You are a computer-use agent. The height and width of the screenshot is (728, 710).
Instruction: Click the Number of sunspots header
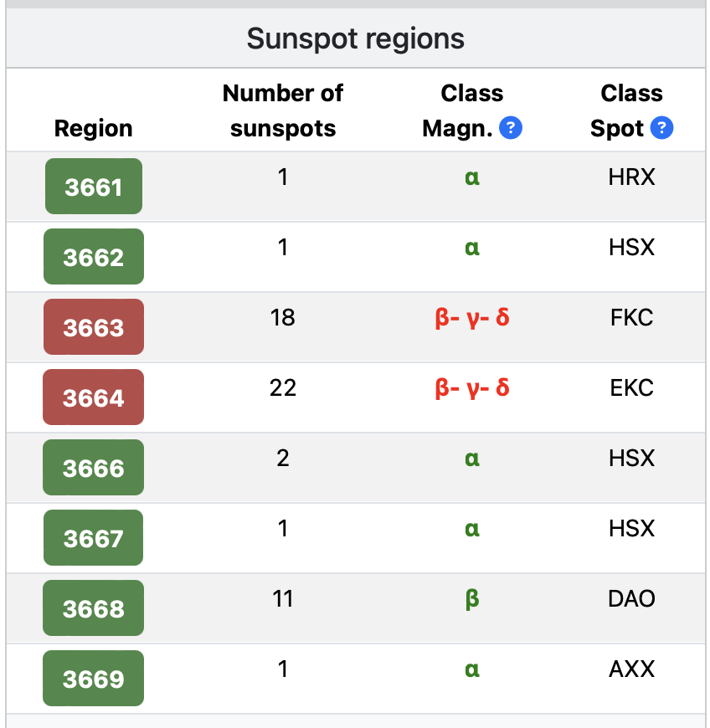pyautogui.click(x=282, y=110)
